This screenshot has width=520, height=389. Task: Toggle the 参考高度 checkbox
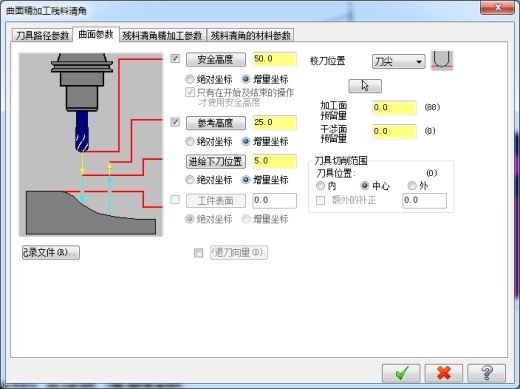(x=175, y=122)
